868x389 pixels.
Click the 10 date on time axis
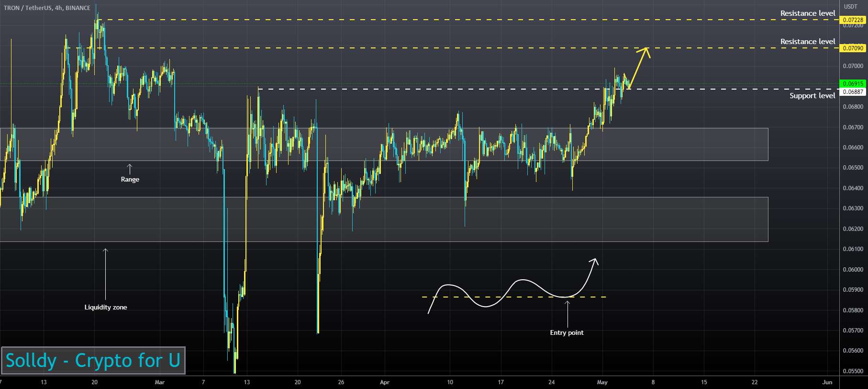tap(450, 382)
